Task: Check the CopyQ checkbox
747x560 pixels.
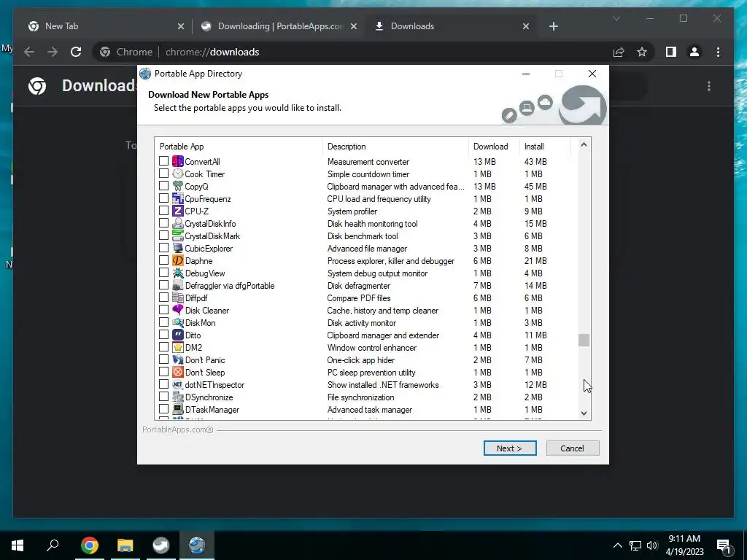Action: (x=163, y=186)
